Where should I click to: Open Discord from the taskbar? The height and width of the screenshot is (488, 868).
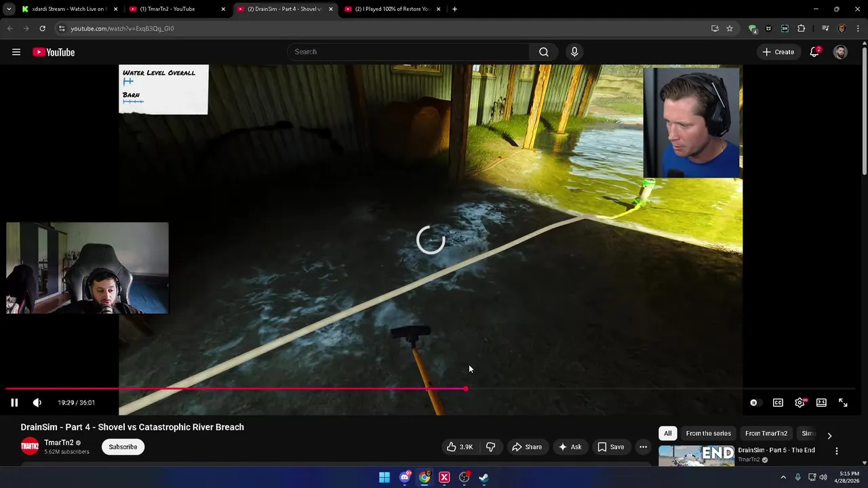(x=405, y=477)
